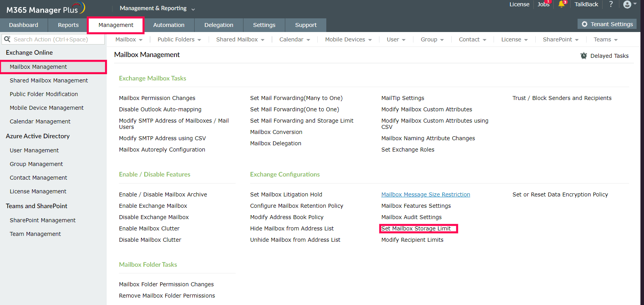Switch to the Dashboard tab

click(24, 25)
